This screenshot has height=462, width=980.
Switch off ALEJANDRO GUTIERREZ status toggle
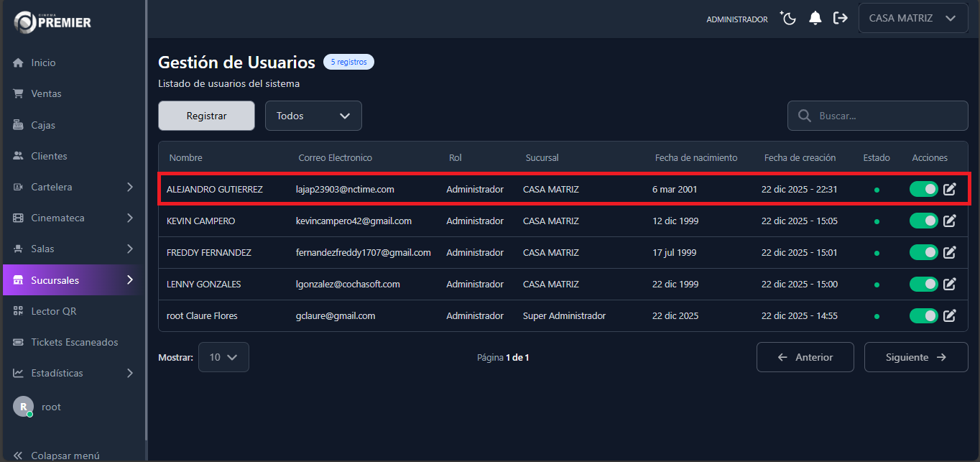[x=923, y=190]
